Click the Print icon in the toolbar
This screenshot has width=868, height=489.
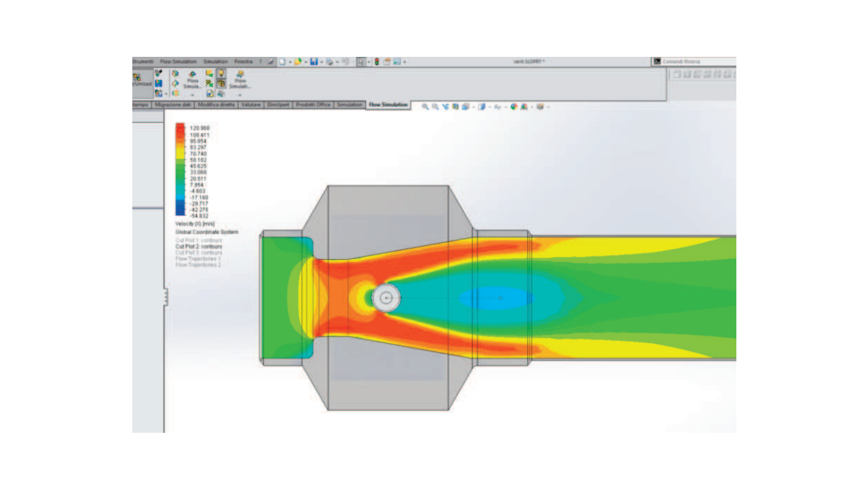click(329, 62)
